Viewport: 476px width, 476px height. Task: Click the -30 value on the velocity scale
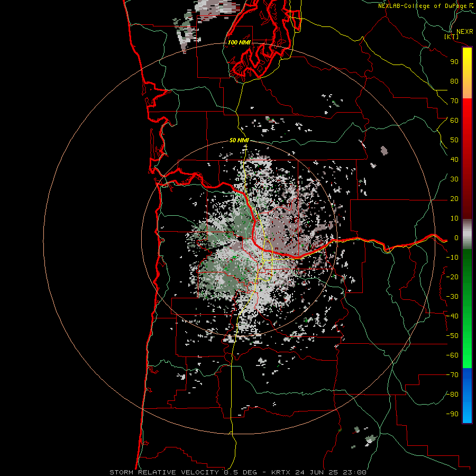pos(452,297)
